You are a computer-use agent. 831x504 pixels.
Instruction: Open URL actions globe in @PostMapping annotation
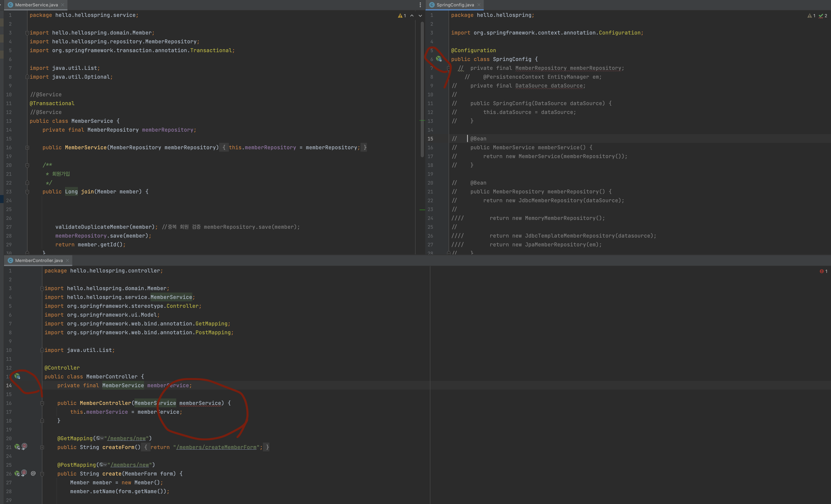[103, 465]
